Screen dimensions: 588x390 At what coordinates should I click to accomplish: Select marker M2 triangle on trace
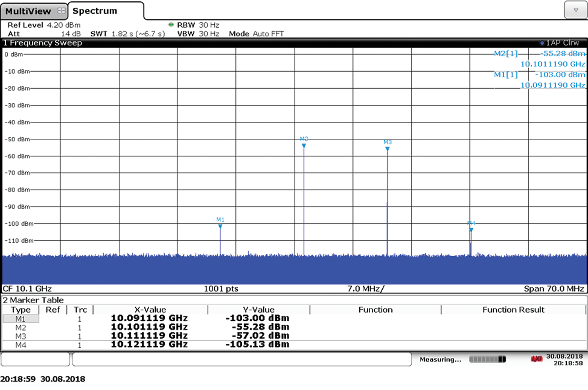click(304, 146)
